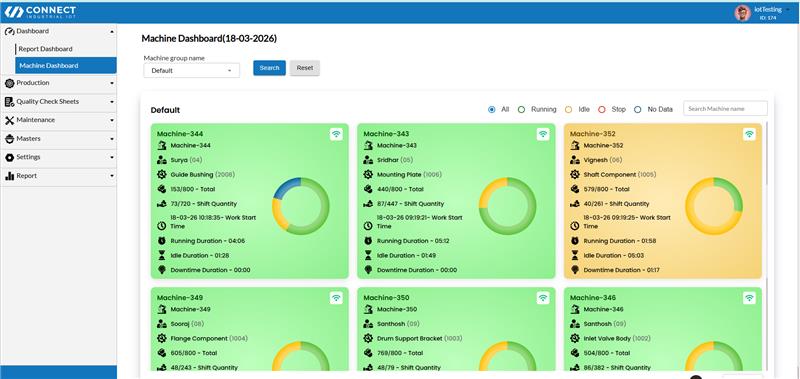Screen dimensions: 800x379
Task: Open the Quality Check Sheets sidebar menu
Action: click(59, 102)
